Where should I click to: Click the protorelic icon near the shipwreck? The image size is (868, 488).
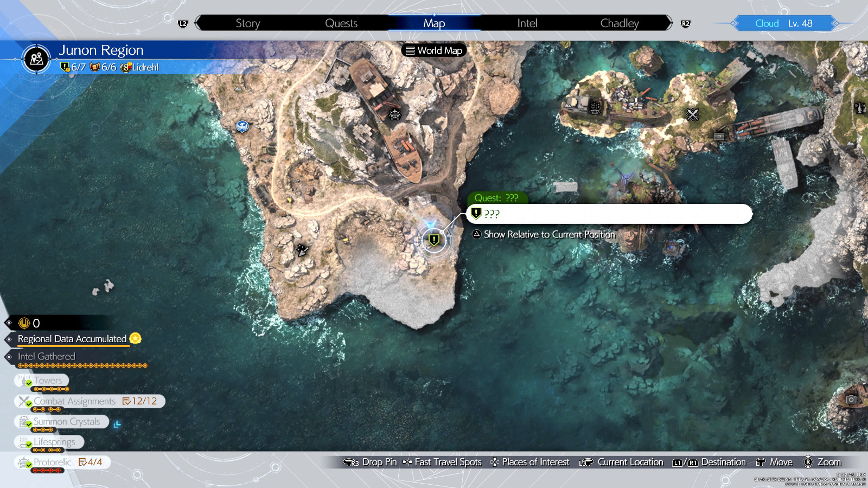coord(395,114)
